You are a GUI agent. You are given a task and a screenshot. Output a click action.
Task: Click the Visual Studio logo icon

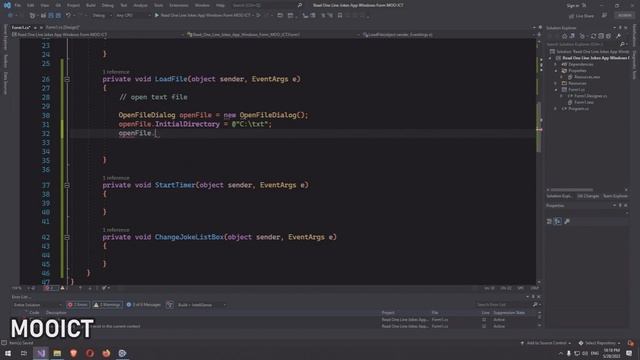(7, 5)
